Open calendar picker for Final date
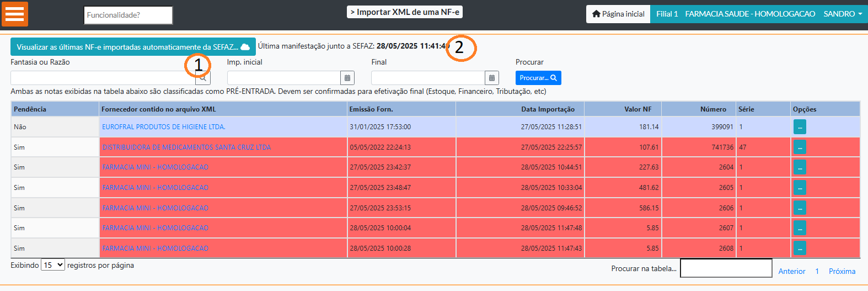 click(x=491, y=78)
